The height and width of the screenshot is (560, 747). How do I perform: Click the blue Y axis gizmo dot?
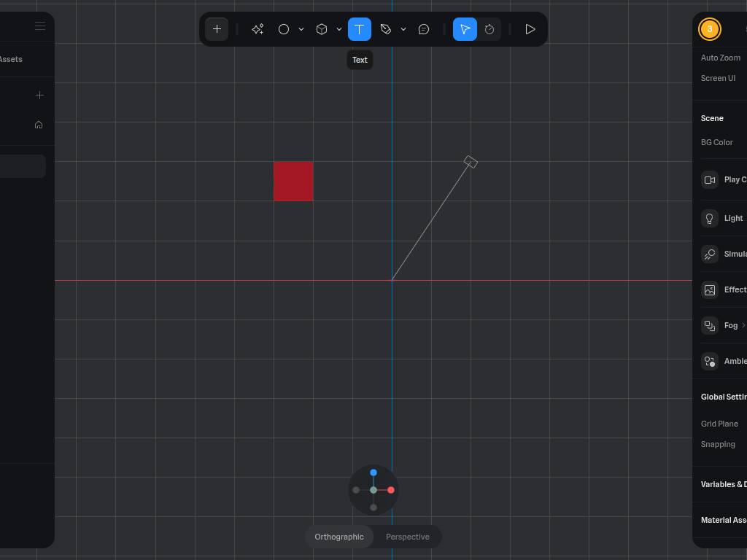click(x=373, y=472)
